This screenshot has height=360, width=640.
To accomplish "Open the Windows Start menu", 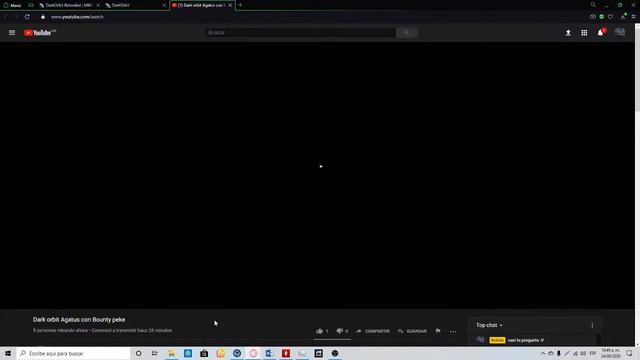I will pyautogui.click(x=8, y=353).
